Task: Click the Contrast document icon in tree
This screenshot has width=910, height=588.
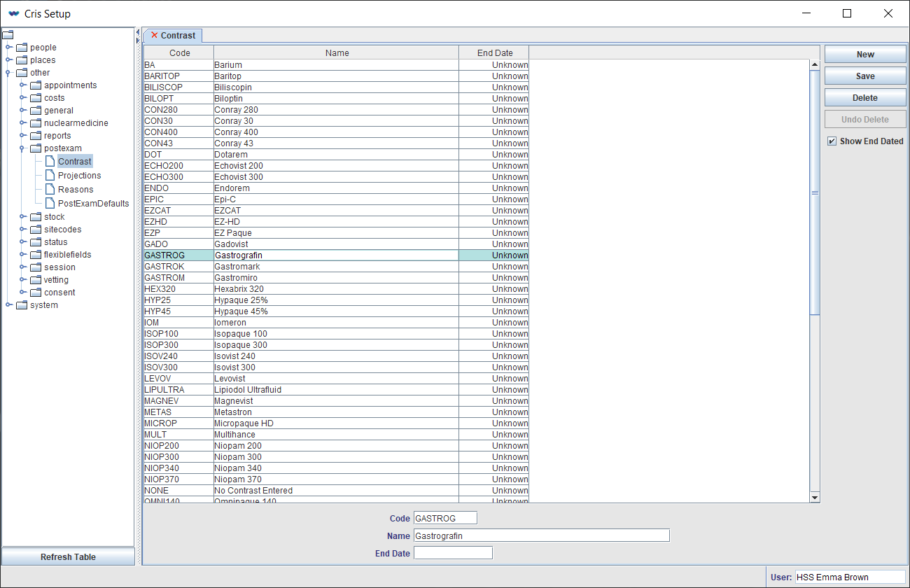Action: (x=50, y=162)
